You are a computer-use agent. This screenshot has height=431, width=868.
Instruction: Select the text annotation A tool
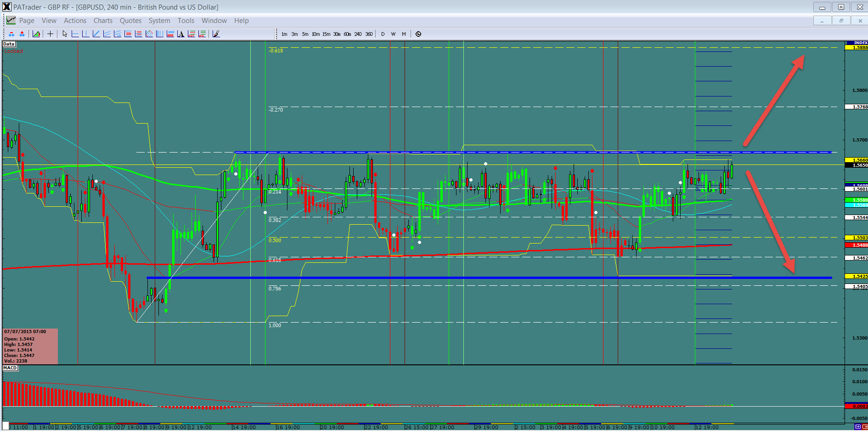tap(180, 34)
